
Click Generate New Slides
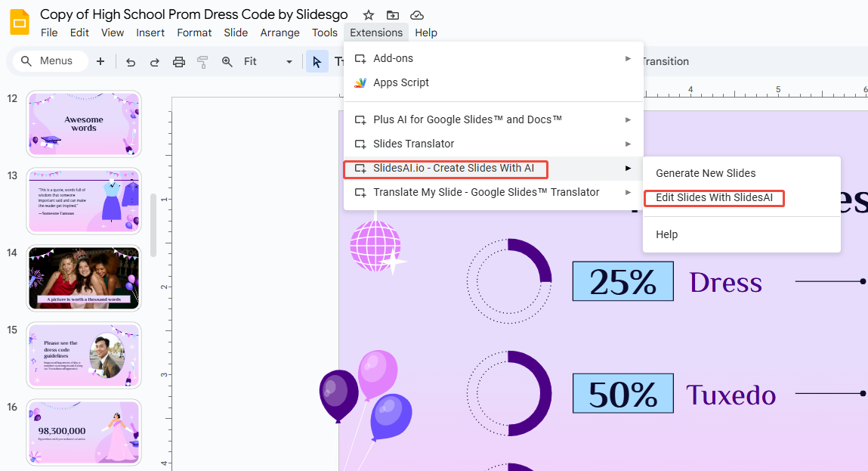tap(706, 173)
